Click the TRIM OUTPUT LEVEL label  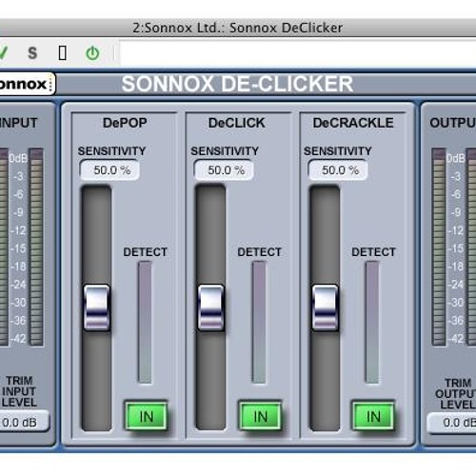coord(457,393)
